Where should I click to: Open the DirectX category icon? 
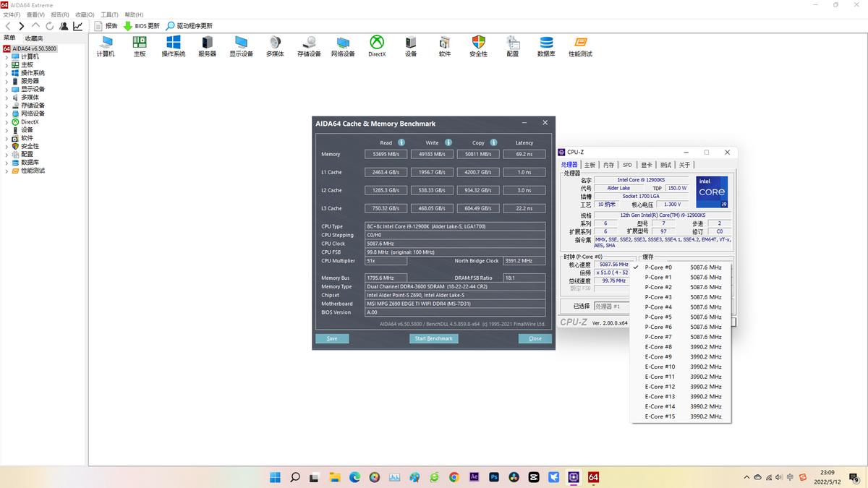coord(376,43)
